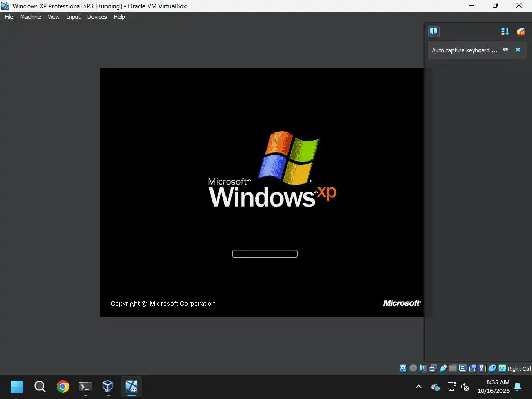The height and width of the screenshot is (399, 532).
Task: Click the shared folders status icon
Action: (x=453, y=368)
